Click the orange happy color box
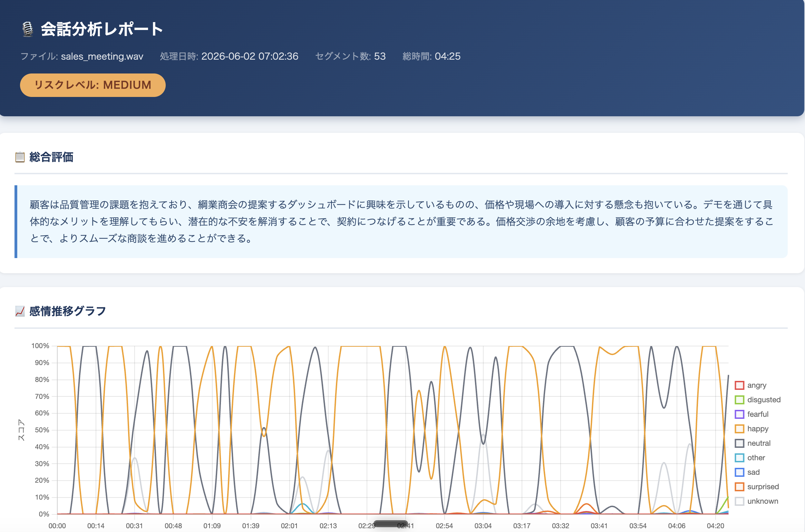This screenshot has height=532, width=805. pyautogui.click(x=739, y=429)
